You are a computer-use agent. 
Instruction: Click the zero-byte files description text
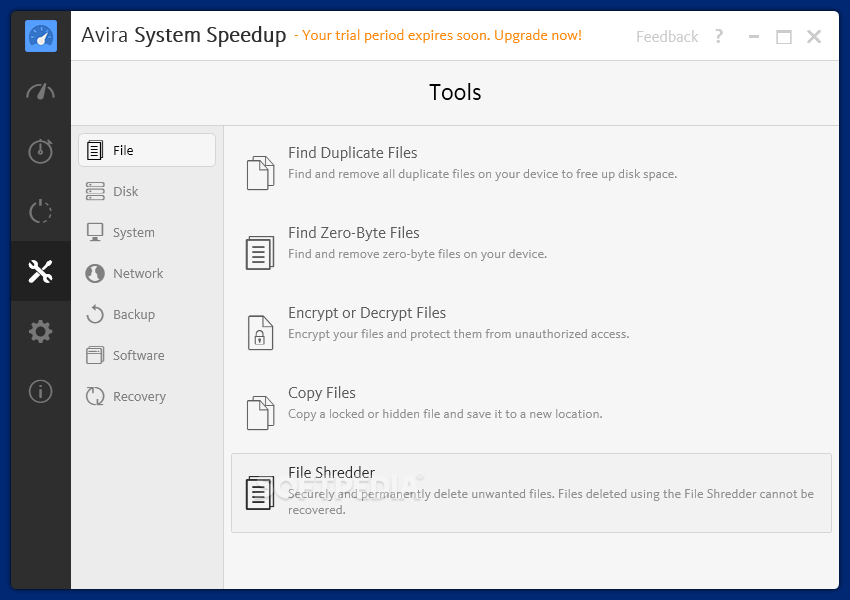tap(417, 254)
